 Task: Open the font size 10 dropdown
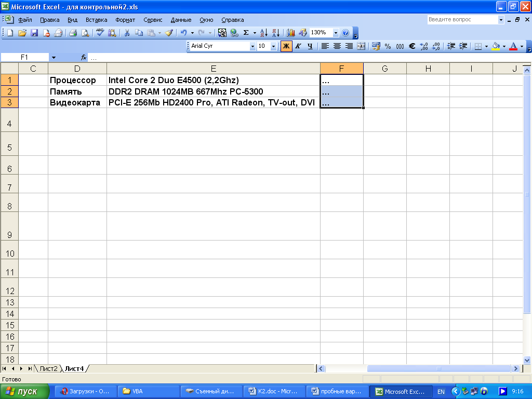(273, 46)
